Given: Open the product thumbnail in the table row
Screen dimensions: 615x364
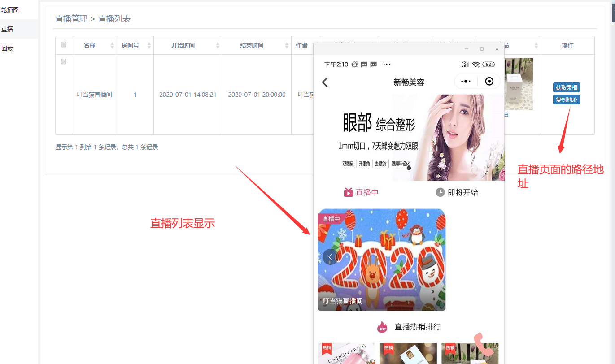Looking at the screenshot, I should coord(519,84).
